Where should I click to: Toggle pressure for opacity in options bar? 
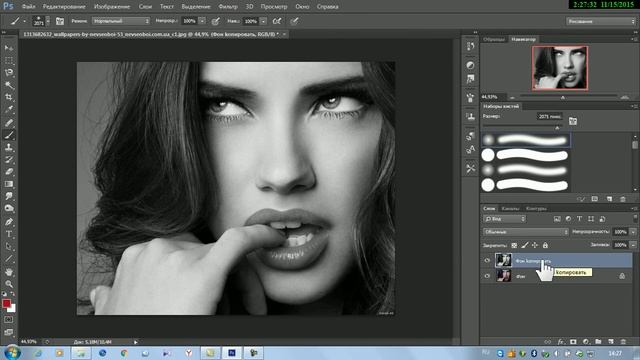click(x=216, y=21)
